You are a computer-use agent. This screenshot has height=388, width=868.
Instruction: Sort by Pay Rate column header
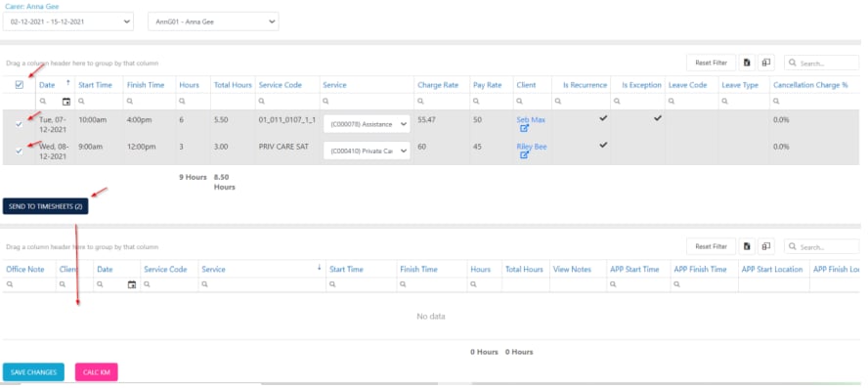click(x=487, y=85)
